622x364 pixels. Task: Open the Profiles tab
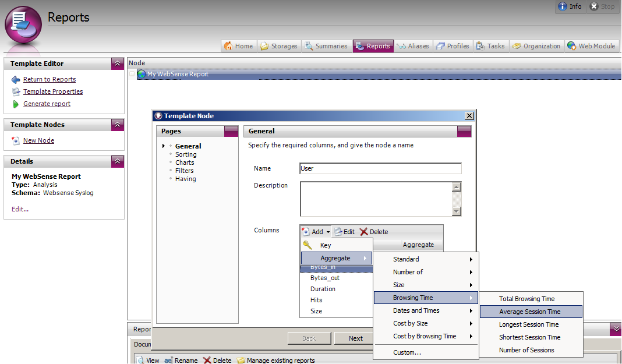coord(453,46)
